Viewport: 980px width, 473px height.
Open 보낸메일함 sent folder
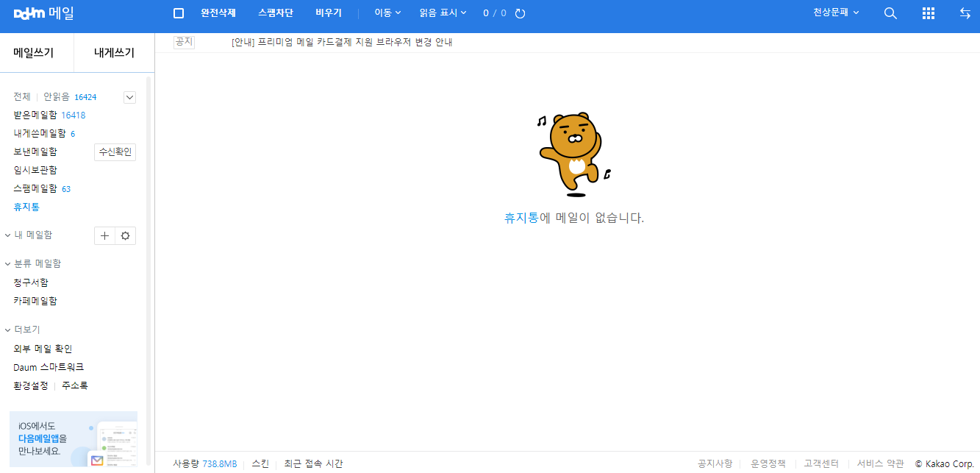click(35, 152)
